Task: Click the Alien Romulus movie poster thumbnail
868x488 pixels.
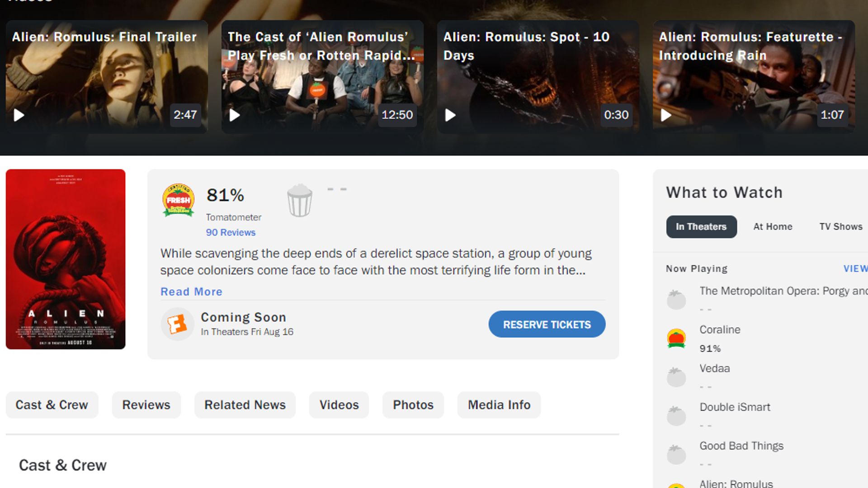Action: 66,259
